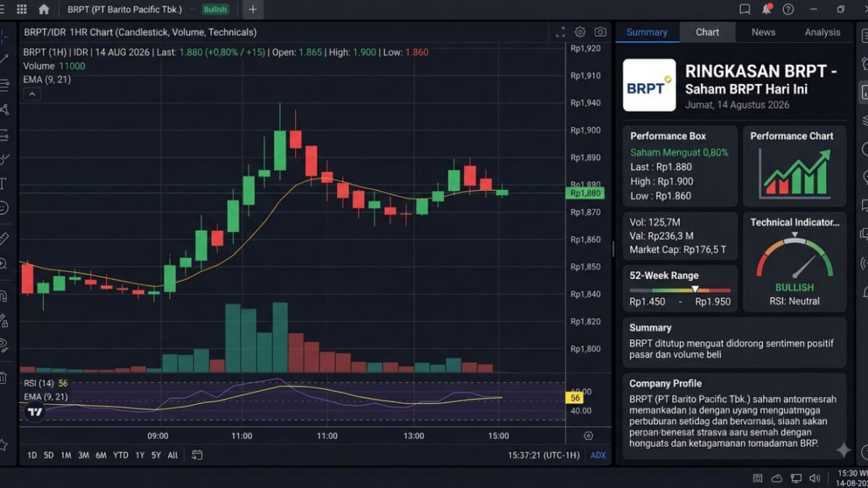Toggle the ADX indicator
This screenshot has width=868, height=488.
pyautogui.click(x=598, y=455)
